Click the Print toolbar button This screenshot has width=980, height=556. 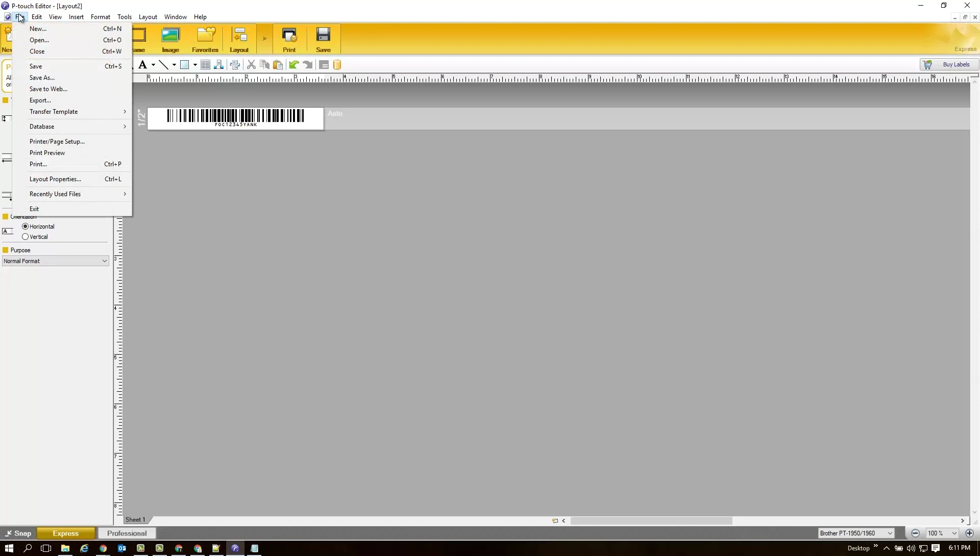[289, 40]
